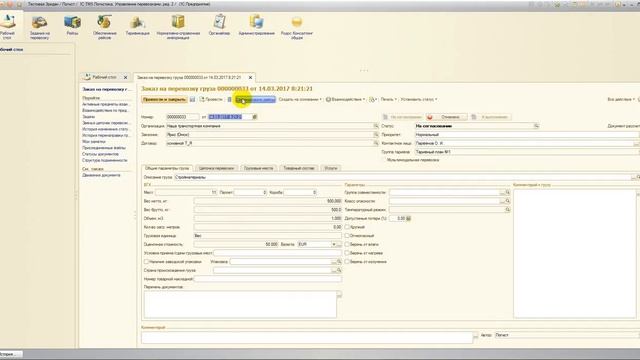640x360 pixels.
Task: Click the search icon in Организация field
Action: coord(376,126)
